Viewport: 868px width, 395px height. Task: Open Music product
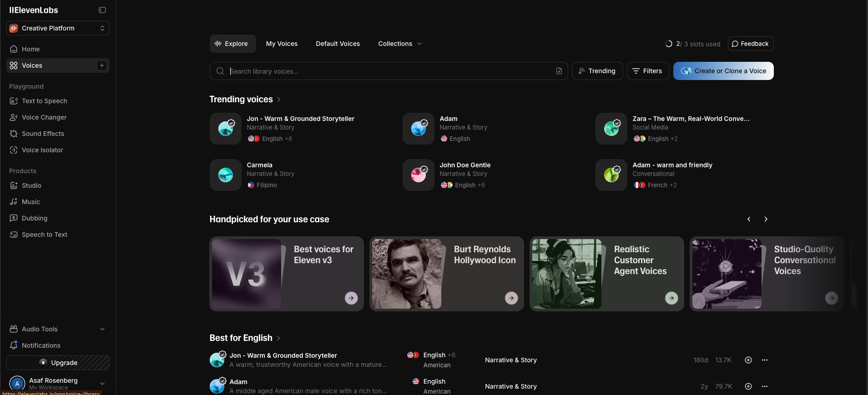point(58,202)
